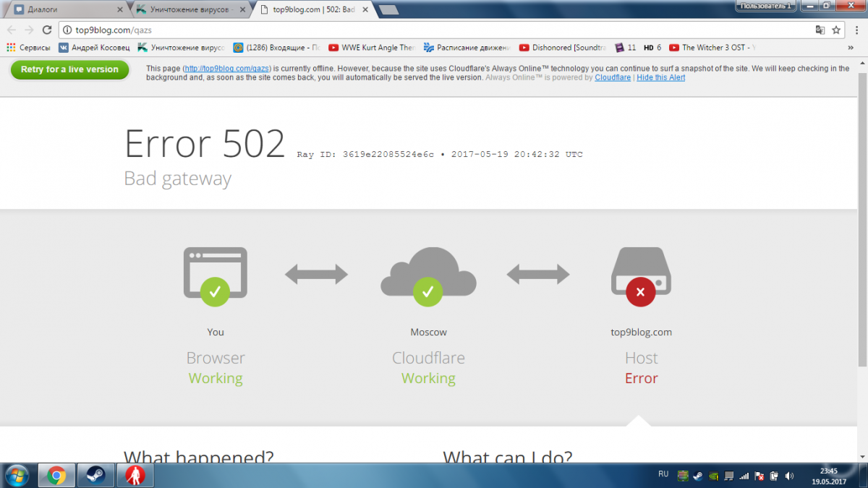Open Google Chrome from the taskbar
This screenshot has height=488, width=868.
56,476
